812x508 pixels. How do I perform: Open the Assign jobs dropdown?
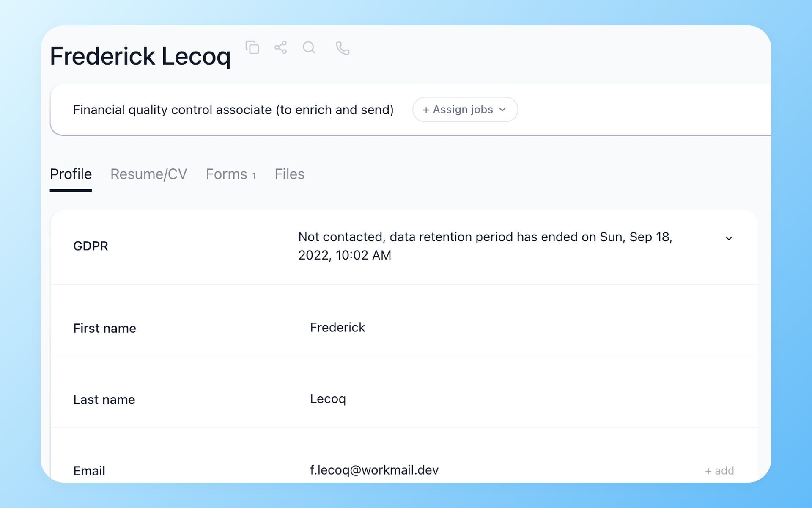[x=465, y=110]
